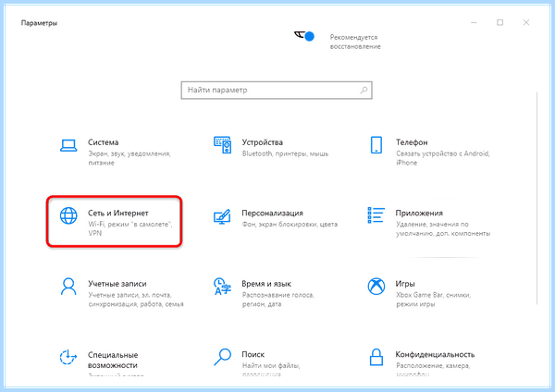
Task: Click the Параметры window title
Action: (39, 23)
